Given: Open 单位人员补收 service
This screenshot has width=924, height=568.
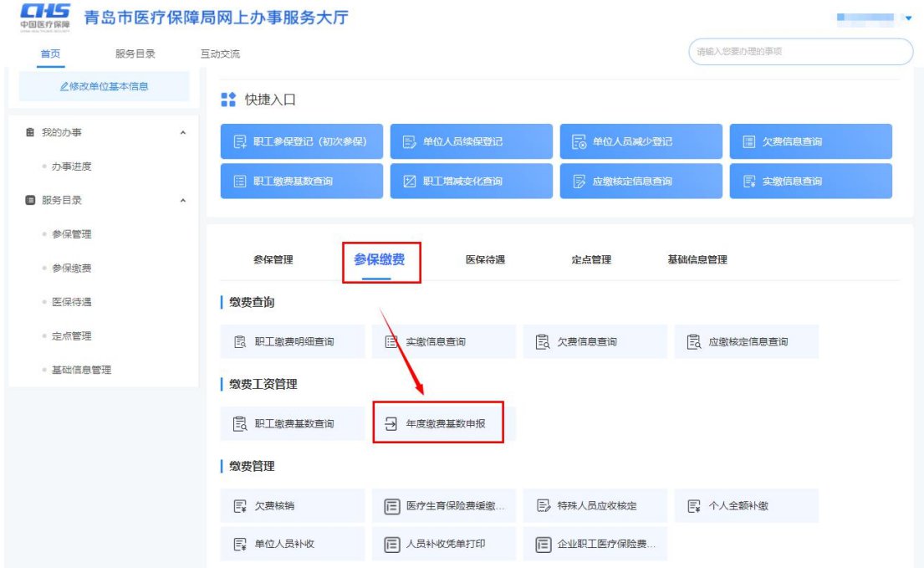Looking at the screenshot, I should coord(293,545).
